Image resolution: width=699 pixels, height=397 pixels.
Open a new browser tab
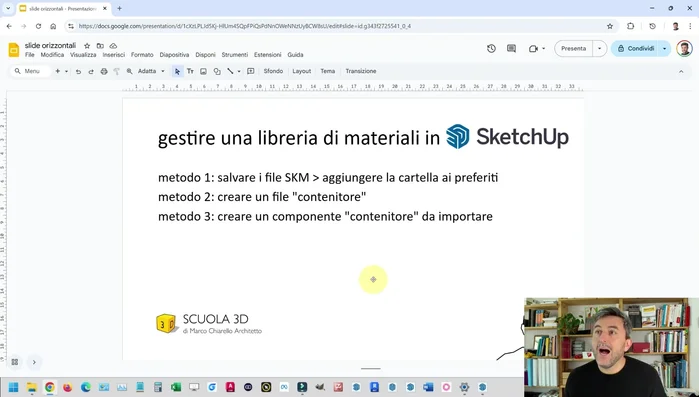[119, 8]
